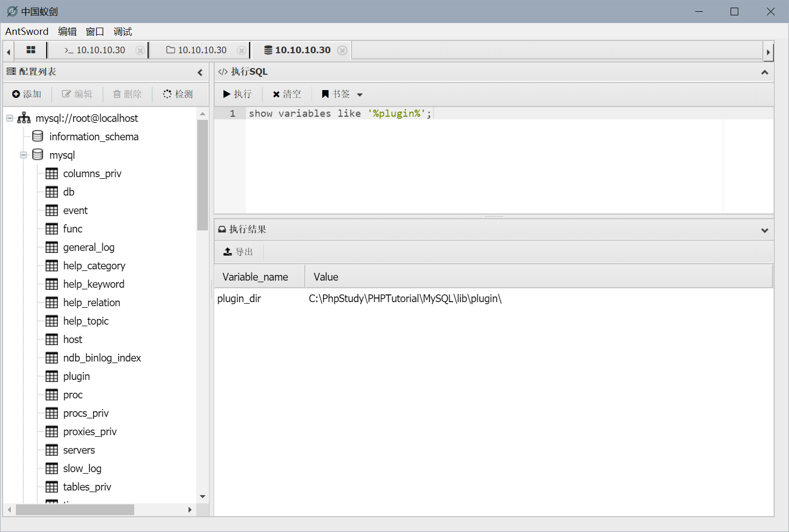Collapse the mysql database tree node

(24, 155)
